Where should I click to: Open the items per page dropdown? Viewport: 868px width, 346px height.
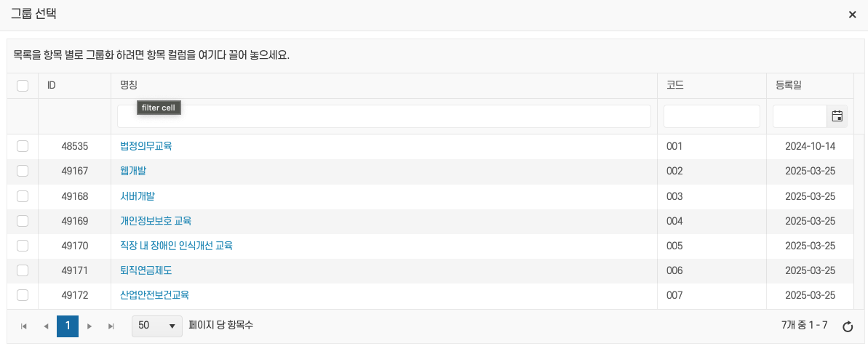pos(157,326)
